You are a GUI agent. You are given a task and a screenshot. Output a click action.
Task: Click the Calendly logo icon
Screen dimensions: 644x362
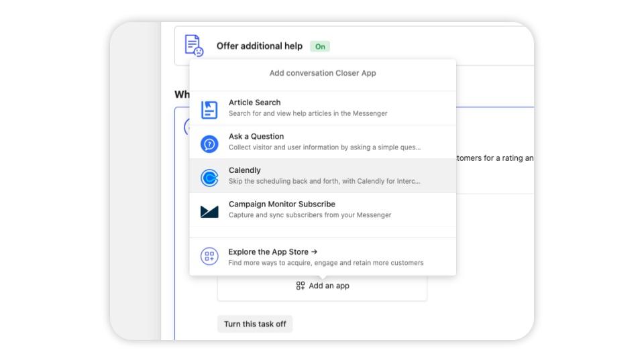click(209, 178)
